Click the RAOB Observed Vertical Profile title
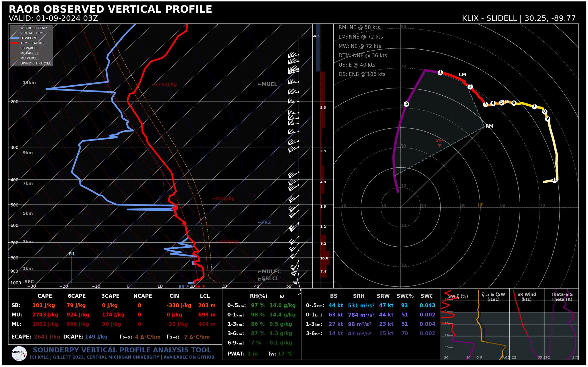 (110, 9)
